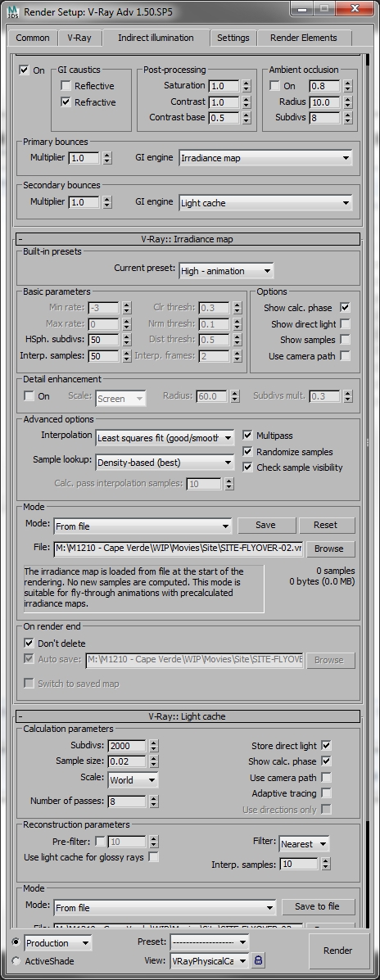This screenshot has width=380, height=980.
Task: Open Primary bounces GI engine dropdown
Action: point(265,158)
